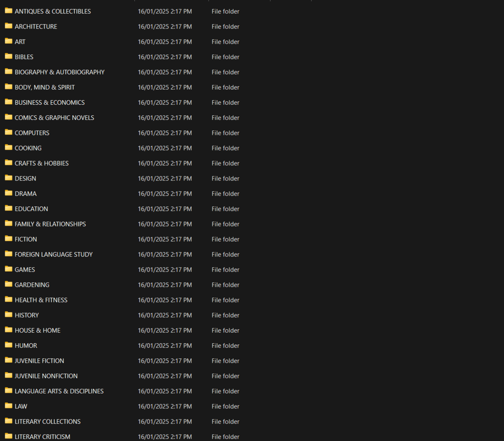
Task: Click the ARCHITECTURE folder icon
Action: (9, 26)
